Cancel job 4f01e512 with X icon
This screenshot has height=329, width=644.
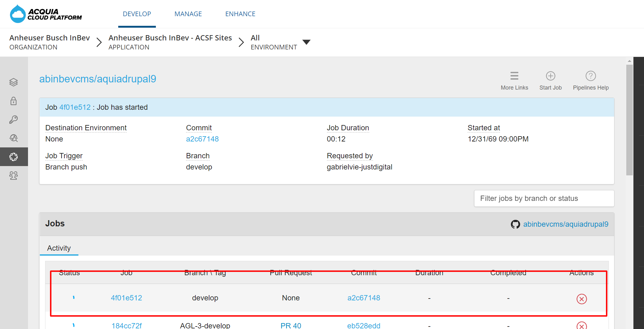[x=581, y=299]
